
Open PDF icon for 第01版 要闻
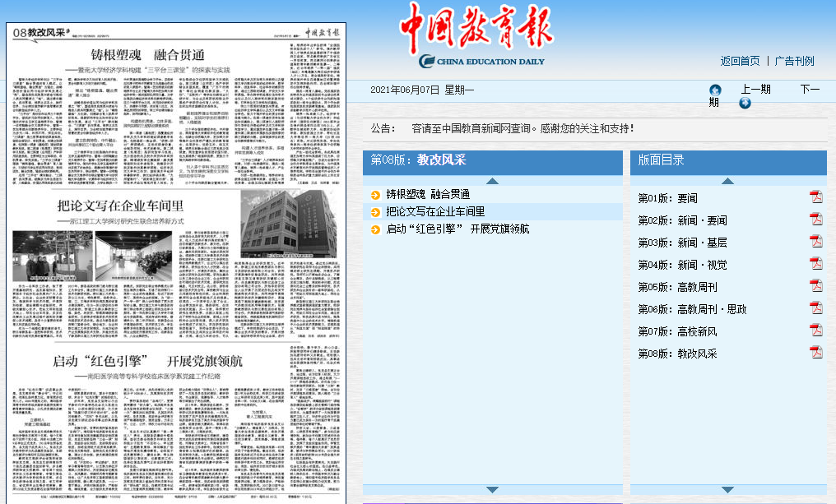pyautogui.click(x=815, y=197)
